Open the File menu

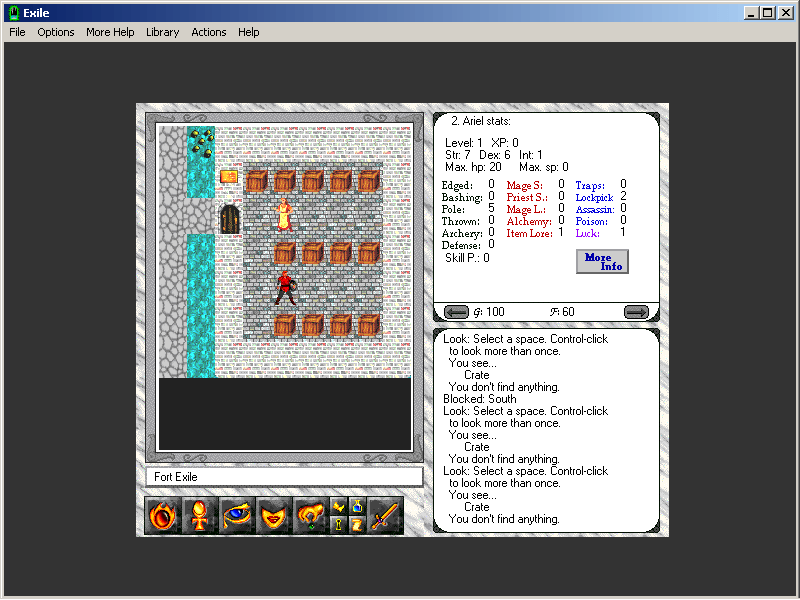tap(17, 32)
